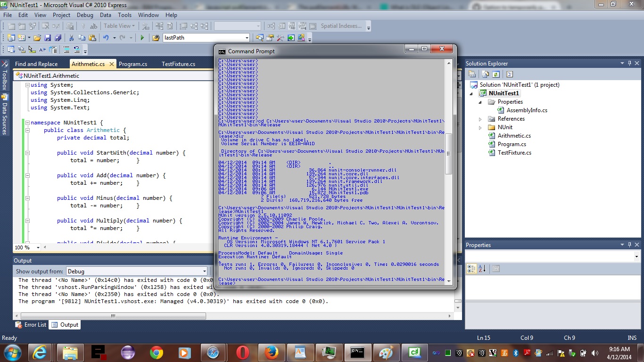The width and height of the screenshot is (644, 362).
Task: Click Comment out selected lines icon
Action: click(x=66, y=49)
